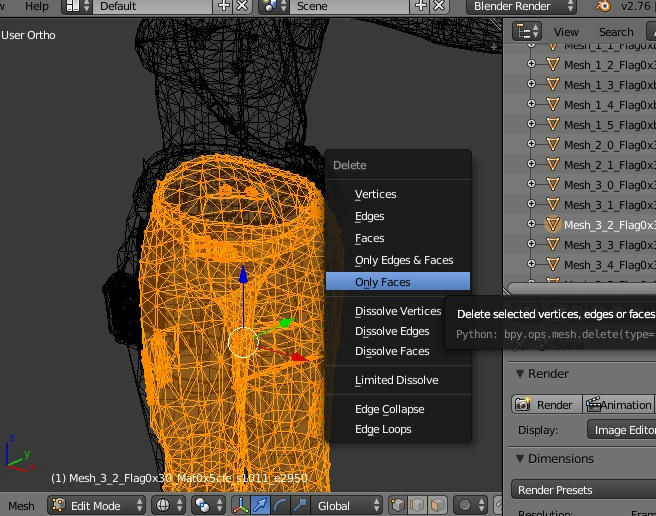Select the translate manipulator arrow icon
This screenshot has height=516, width=656.
click(x=260, y=505)
